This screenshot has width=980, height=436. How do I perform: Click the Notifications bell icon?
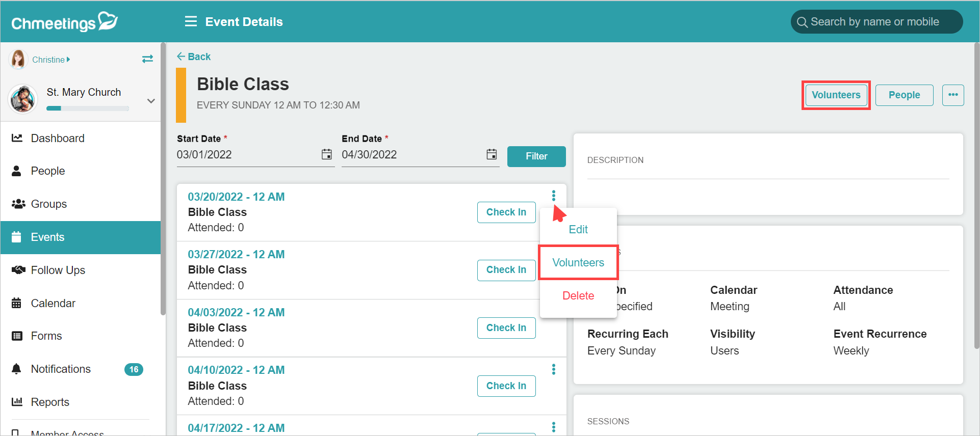coord(17,369)
